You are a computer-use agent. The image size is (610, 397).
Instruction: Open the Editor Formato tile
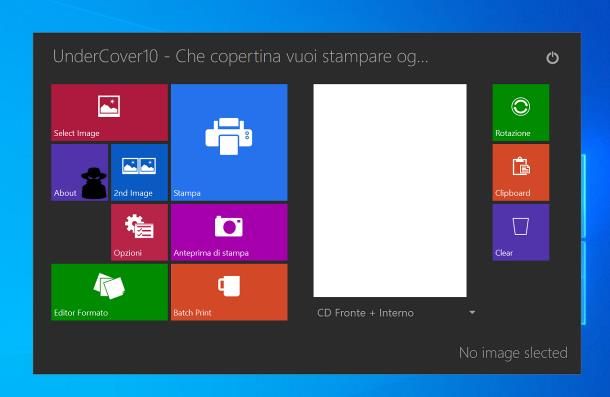(x=109, y=292)
